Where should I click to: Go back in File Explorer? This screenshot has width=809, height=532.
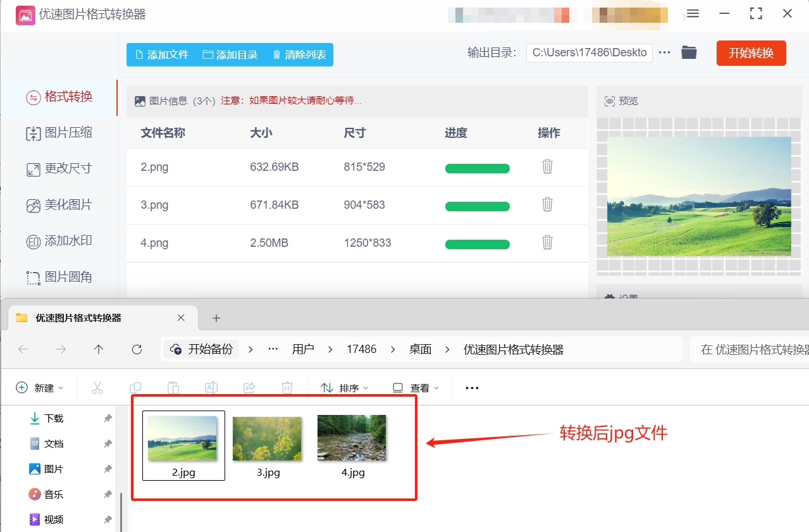[x=23, y=349]
